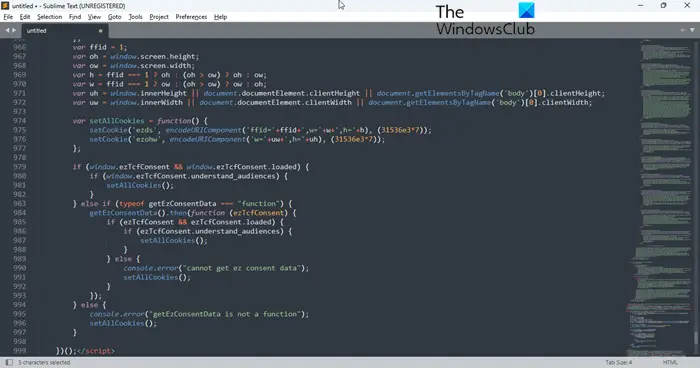
Task: Open the Project menu
Action: 159,17
